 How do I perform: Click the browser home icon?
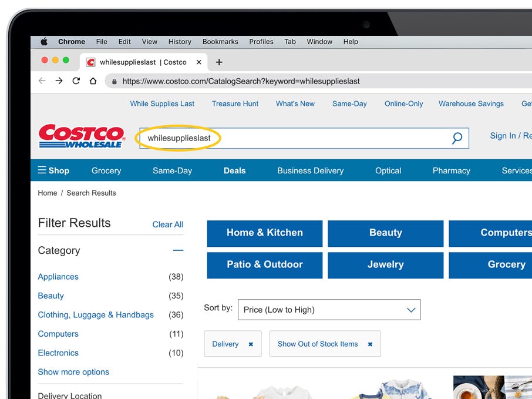pyautogui.click(x=93, y=81)
